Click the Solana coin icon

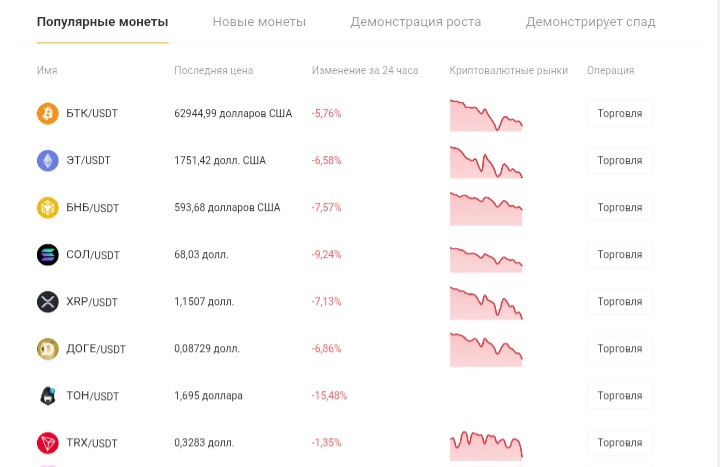click(x=48, y=255)
